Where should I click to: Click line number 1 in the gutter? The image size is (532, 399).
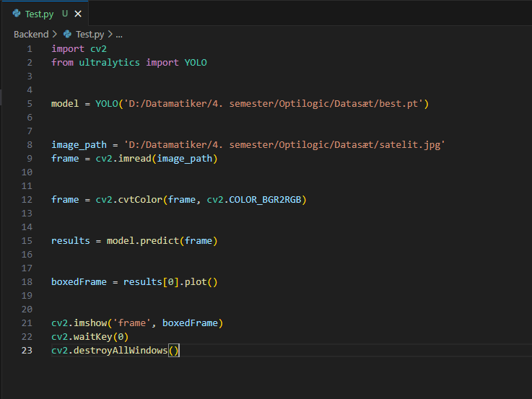click(x=30, y=49)
